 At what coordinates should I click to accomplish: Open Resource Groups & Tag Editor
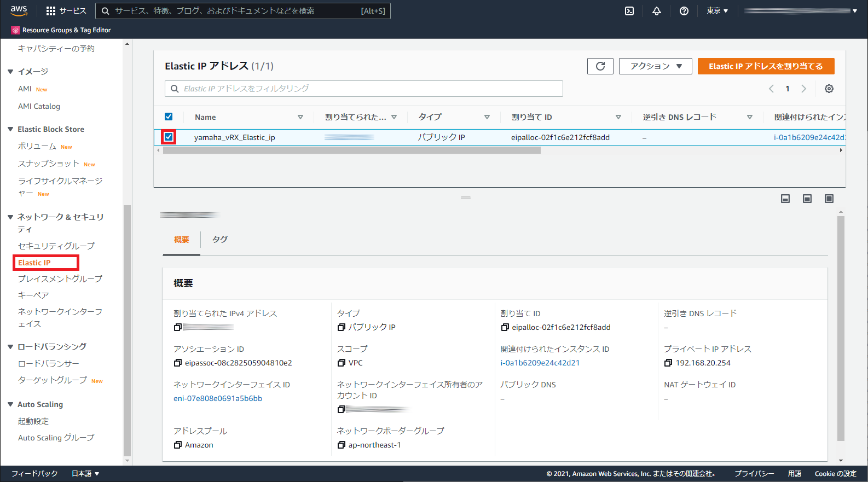(61, 30)
